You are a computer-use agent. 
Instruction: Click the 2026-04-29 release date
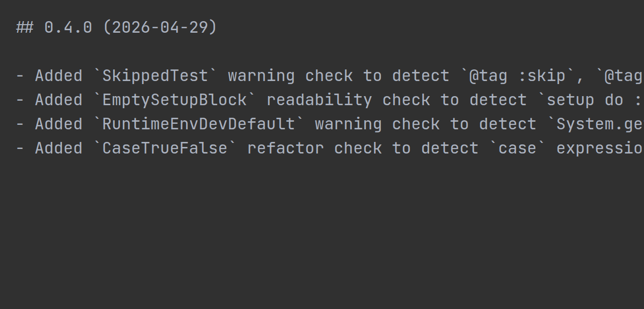(x=159, y=27)
